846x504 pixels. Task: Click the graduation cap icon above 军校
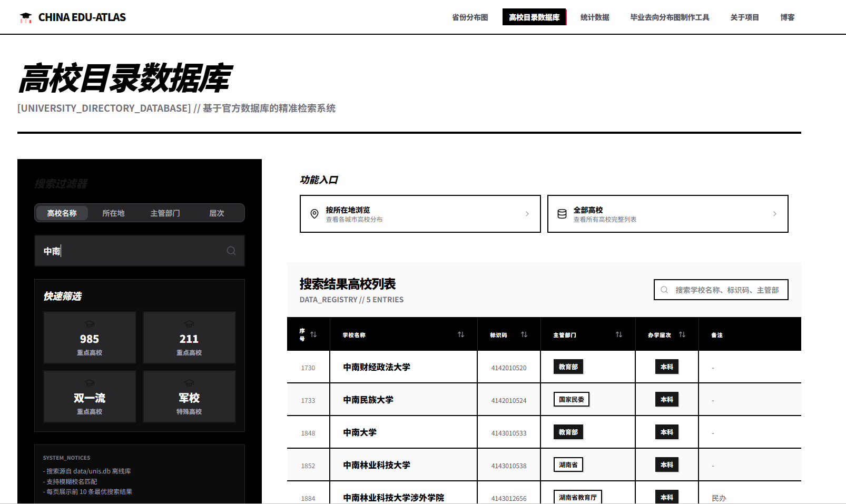pyautogui.click(x=189, y=383)
